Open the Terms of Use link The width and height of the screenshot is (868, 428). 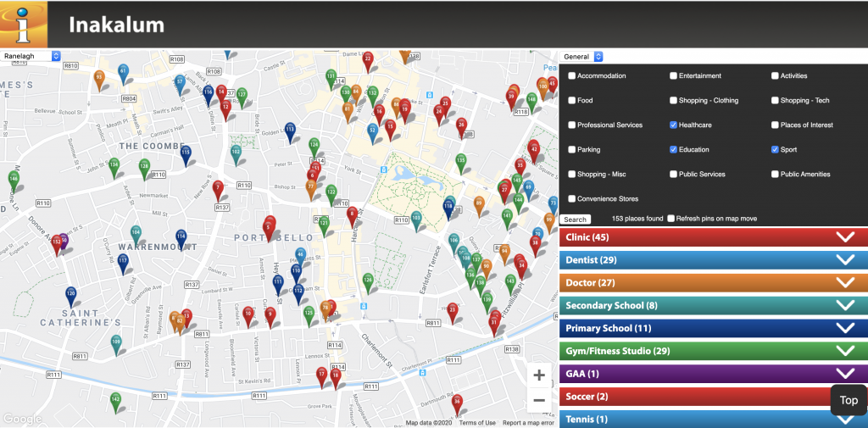pos(477,423)
